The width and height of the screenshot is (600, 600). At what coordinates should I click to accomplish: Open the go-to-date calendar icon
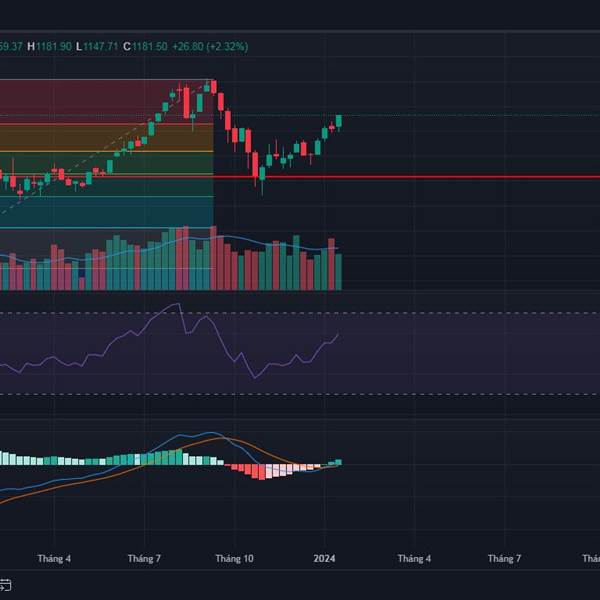pos(5,585)
